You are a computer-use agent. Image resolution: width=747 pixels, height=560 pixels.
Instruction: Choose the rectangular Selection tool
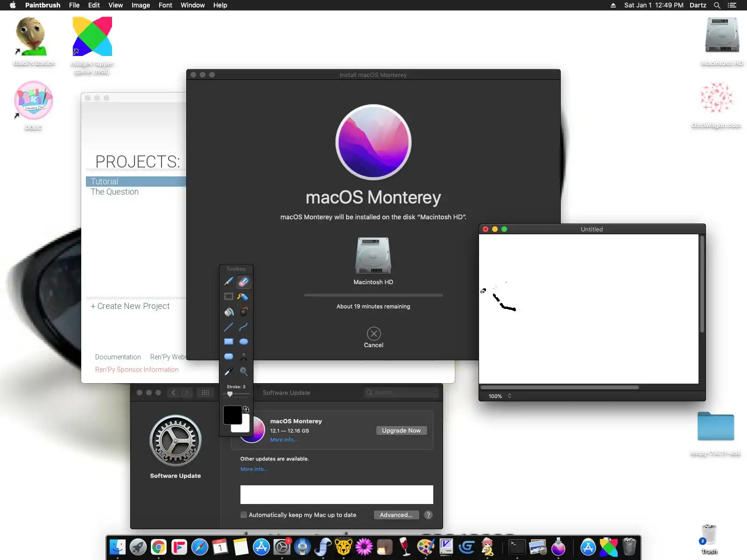pyautogui.click(x=229, y=296)
